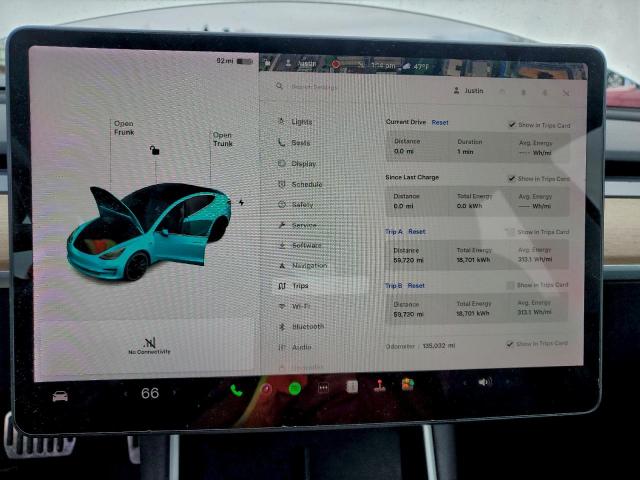Viewport: 640px width, 480px height.
Task: Tap Open Frunk
Action: click(124, 128)
